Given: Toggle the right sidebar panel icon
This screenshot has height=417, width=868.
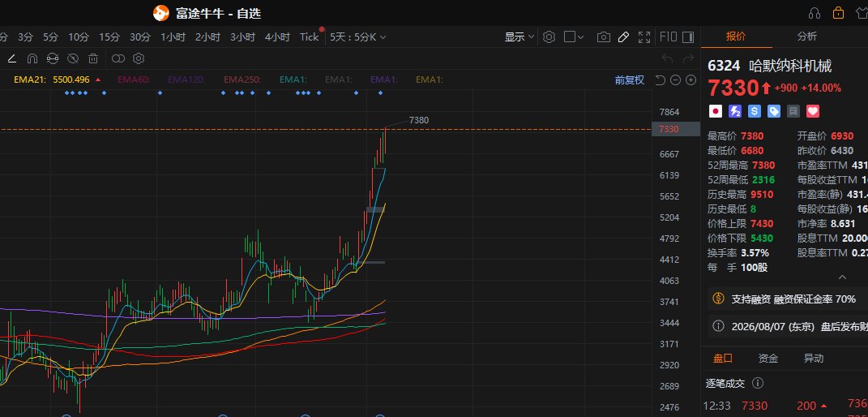Looking at the screenshot, I should pos(688,37).
